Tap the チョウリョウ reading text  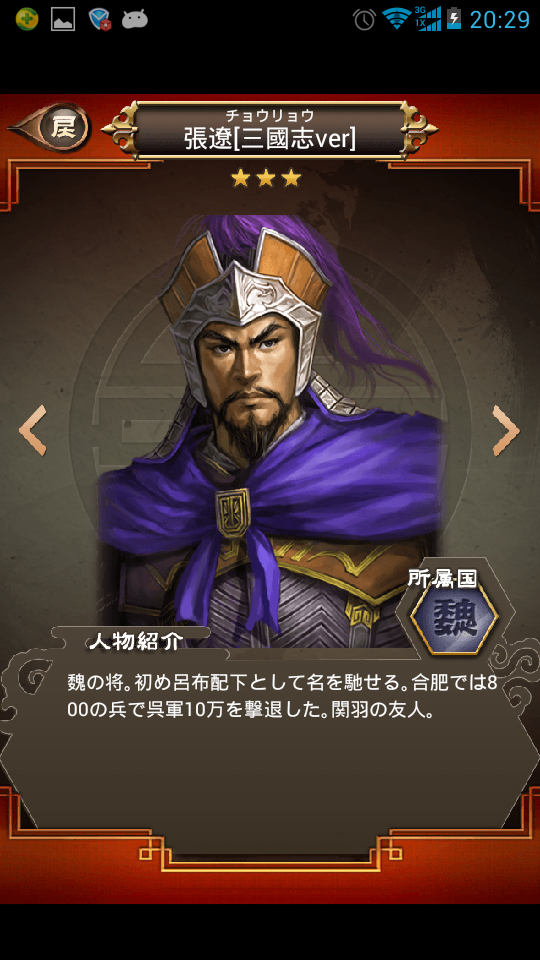click(269, 115)
